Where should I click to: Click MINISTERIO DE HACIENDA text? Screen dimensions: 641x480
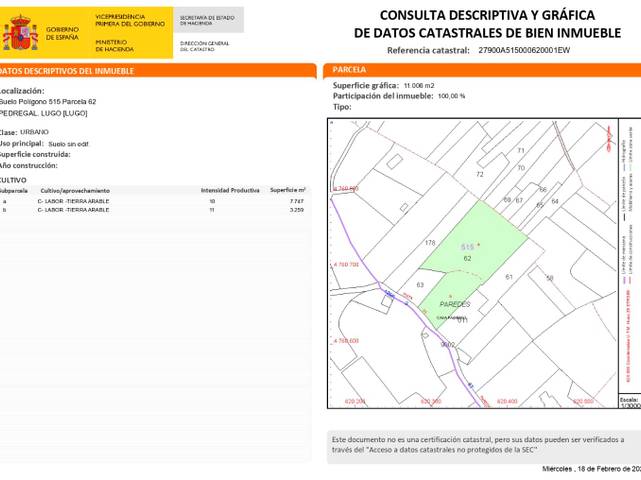click(x=114, y=45)
